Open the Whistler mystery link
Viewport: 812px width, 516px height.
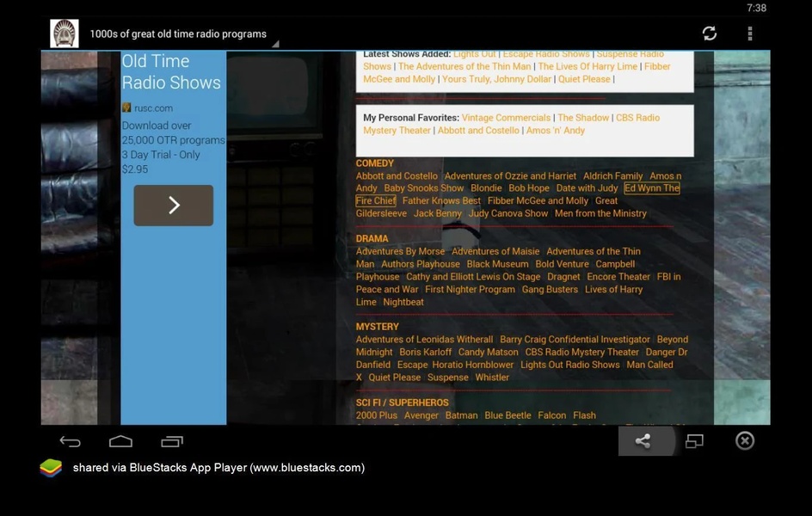(492, 378)
